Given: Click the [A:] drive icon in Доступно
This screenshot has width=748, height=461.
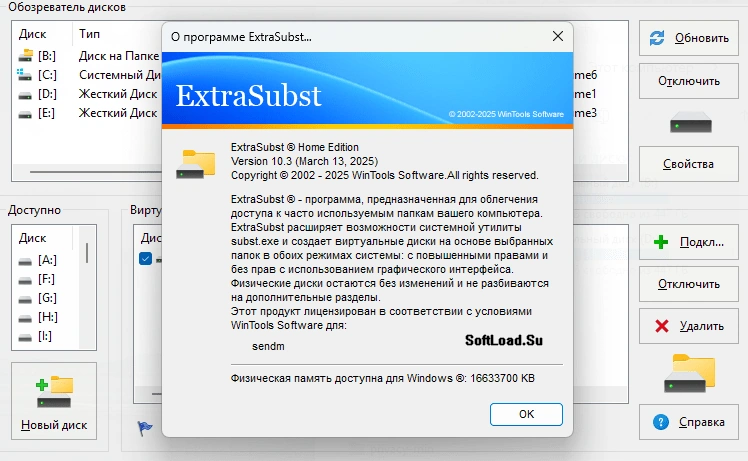Looking at the screenshot, I should (25, 262).
